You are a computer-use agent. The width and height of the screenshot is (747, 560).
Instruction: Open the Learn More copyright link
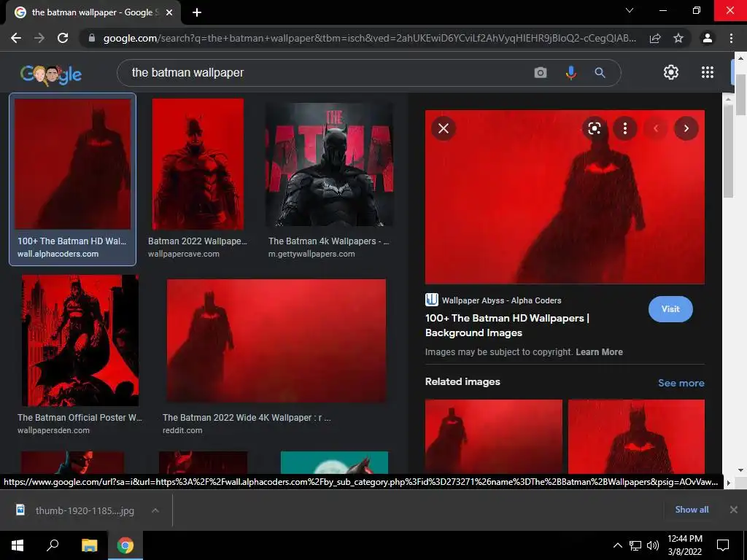pos(599,352)
